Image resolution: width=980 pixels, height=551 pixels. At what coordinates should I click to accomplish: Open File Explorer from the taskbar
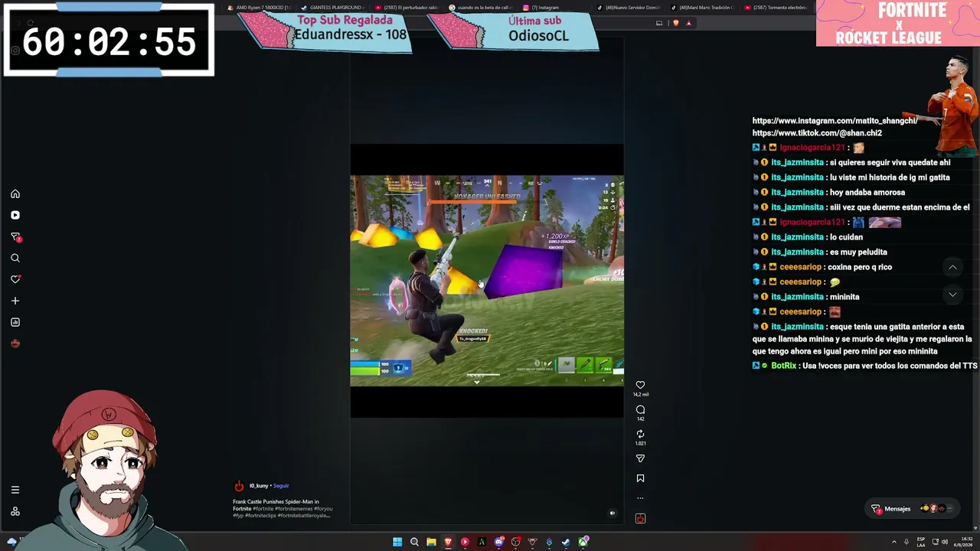click(431, 542)
